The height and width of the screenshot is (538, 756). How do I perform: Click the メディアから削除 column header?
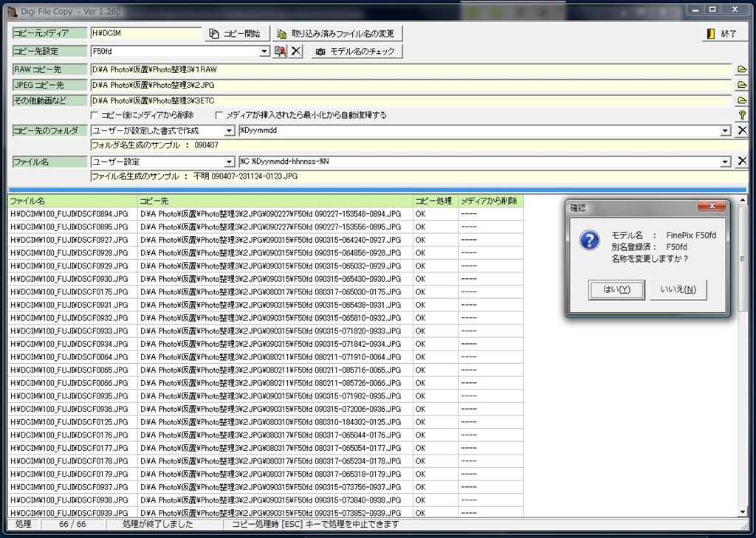pos(491,201)
